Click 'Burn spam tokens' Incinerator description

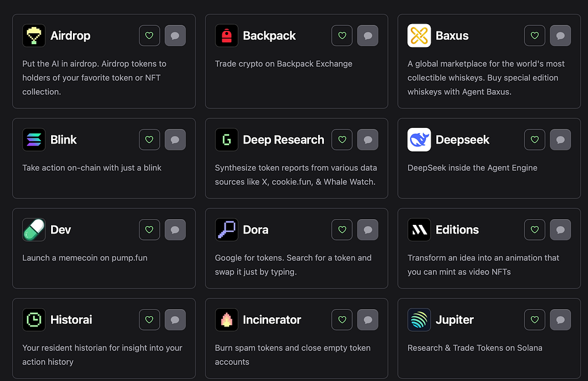click(x=293, y=355)
